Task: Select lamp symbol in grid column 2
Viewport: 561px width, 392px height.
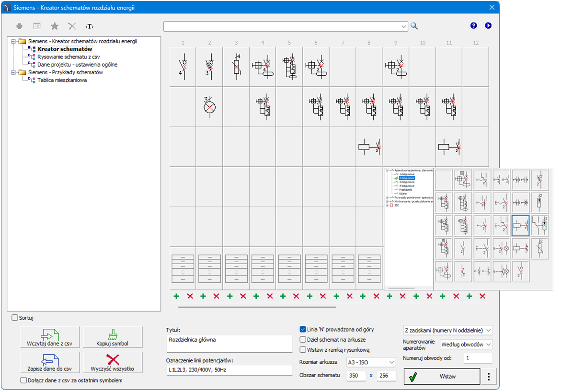Action: tap(209, 107)
